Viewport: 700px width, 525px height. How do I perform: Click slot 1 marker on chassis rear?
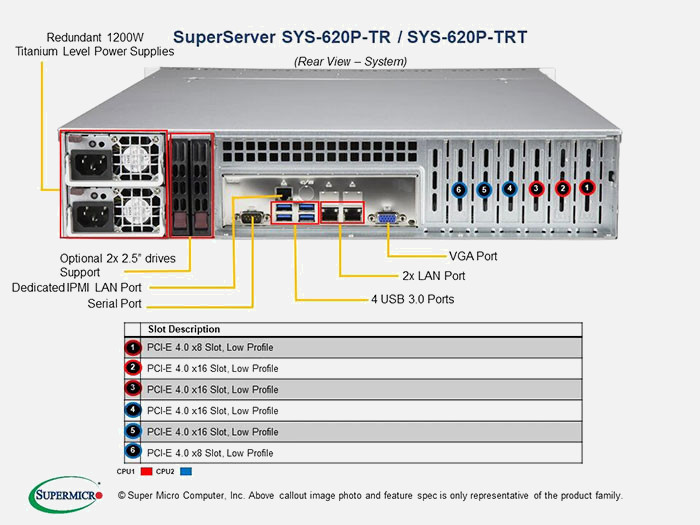587,188
